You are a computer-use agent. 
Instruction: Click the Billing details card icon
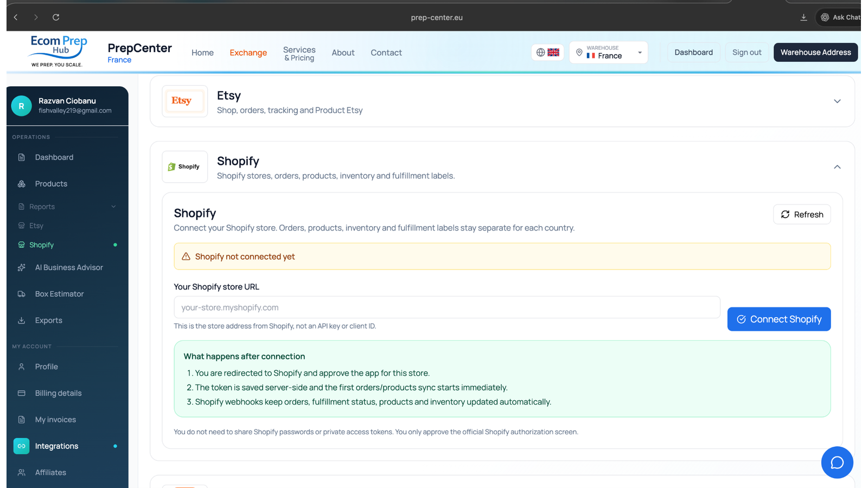pyautogui.click(x=22, y=393)
